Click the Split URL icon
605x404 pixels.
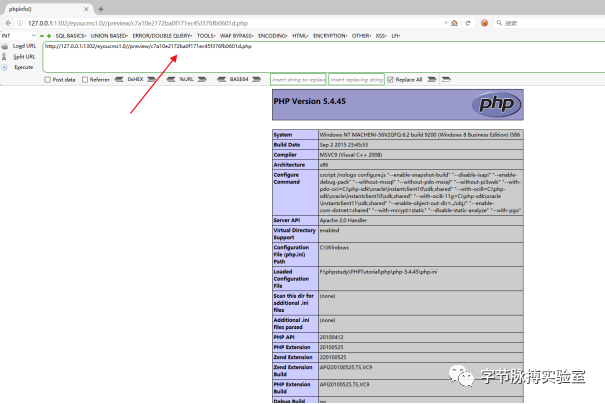[5, 57]
